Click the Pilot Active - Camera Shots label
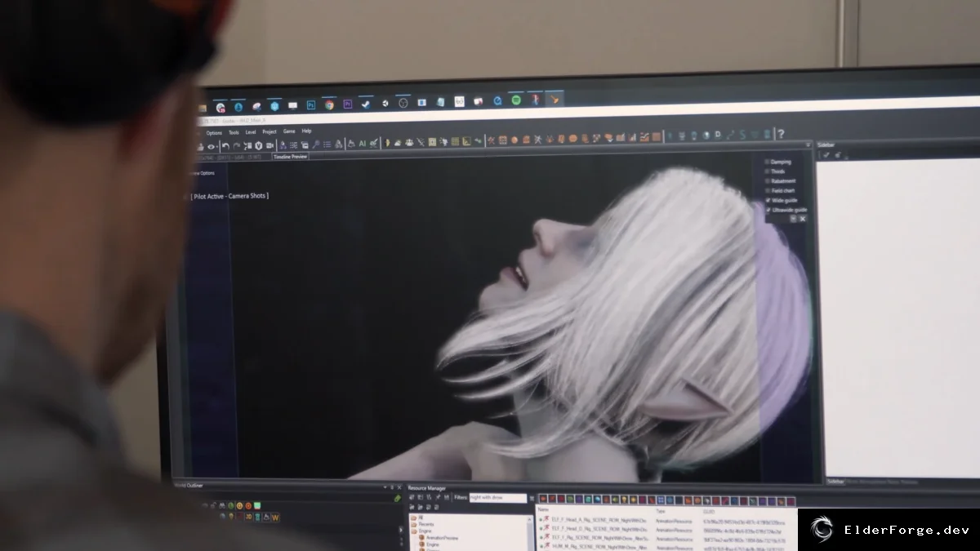 click(x=229, y=196)
